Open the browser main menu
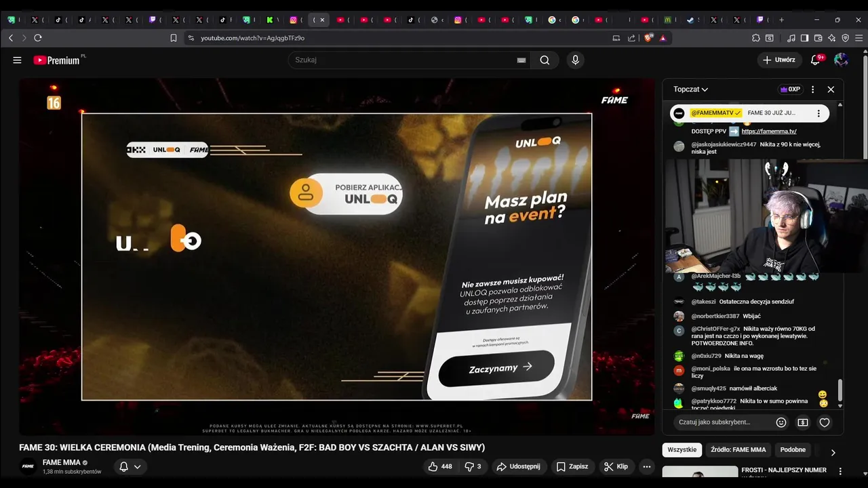Viewport: 868px width, 488px height. [859, 38]
